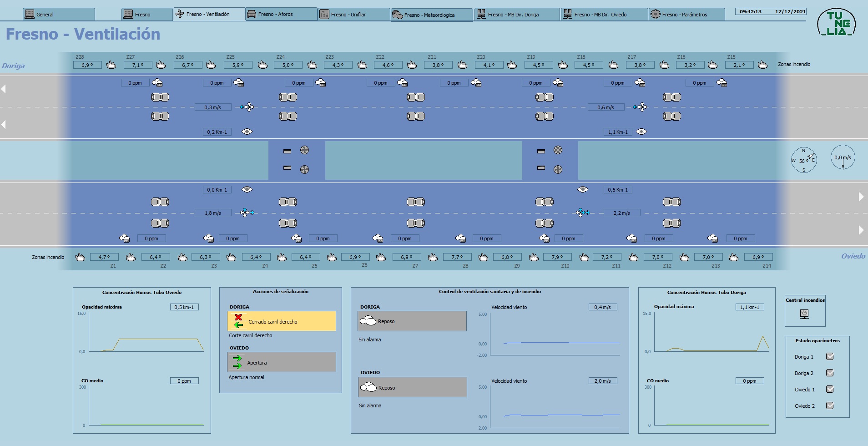This screenshot has height=446, width=868.
Task: Open the Fresno - Parámetros tab
Action: click(687, 14)
